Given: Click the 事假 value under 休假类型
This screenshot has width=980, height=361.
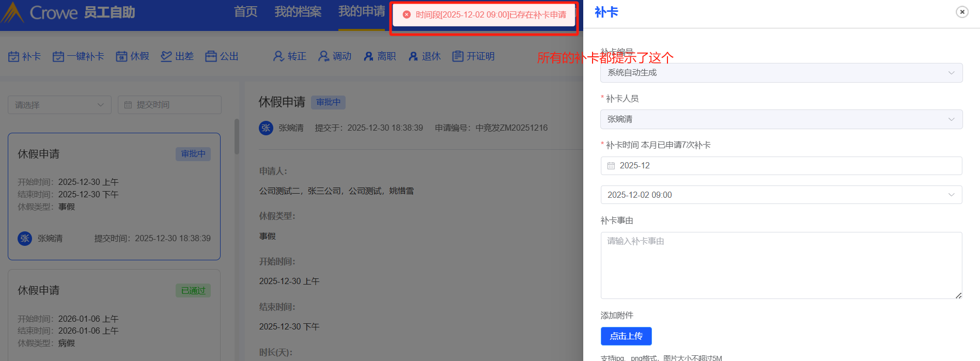Looking at the screenshot, I should [x=268, y=236].
